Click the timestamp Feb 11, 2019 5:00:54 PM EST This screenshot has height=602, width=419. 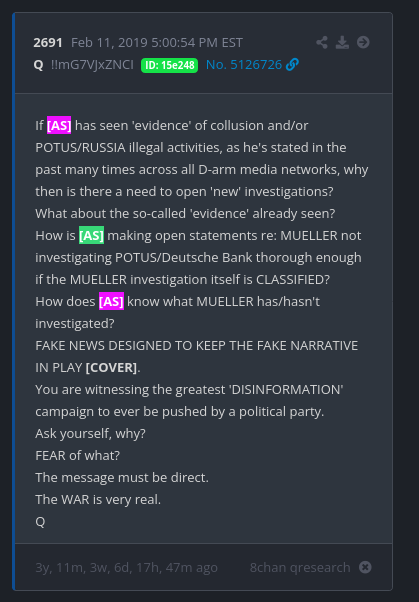click(x=157, y=42)
